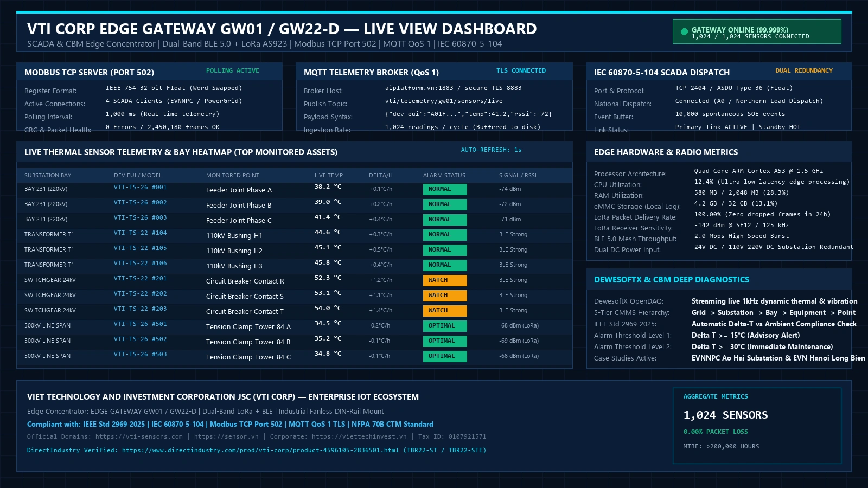Open the VTI-TS-22 #104 device link
This screenshot has width=868, height=488.
point(140,233)
